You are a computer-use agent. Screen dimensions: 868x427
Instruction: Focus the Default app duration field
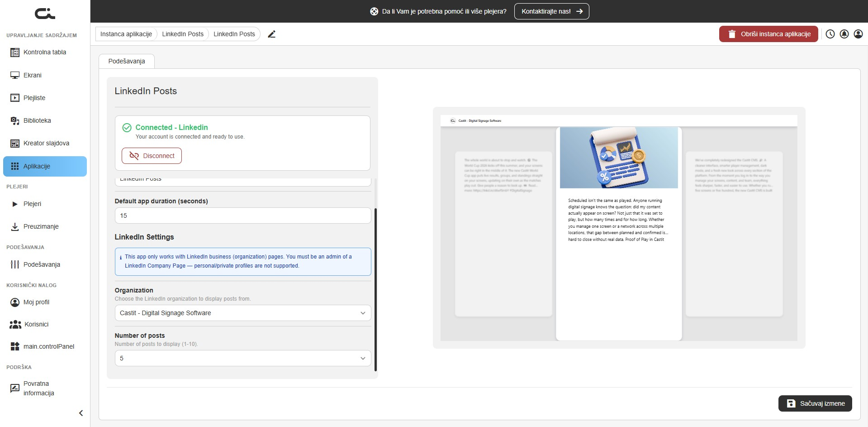click(243, 216)
